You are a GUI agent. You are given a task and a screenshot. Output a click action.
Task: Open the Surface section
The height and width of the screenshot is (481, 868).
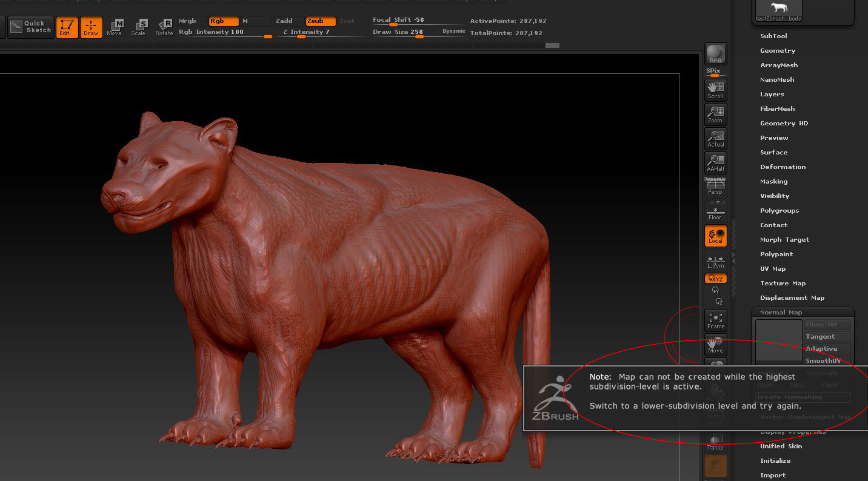pos(774,153)
